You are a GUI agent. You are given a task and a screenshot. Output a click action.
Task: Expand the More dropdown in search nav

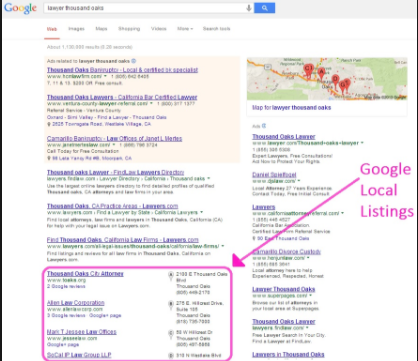[x=185, y=29]
